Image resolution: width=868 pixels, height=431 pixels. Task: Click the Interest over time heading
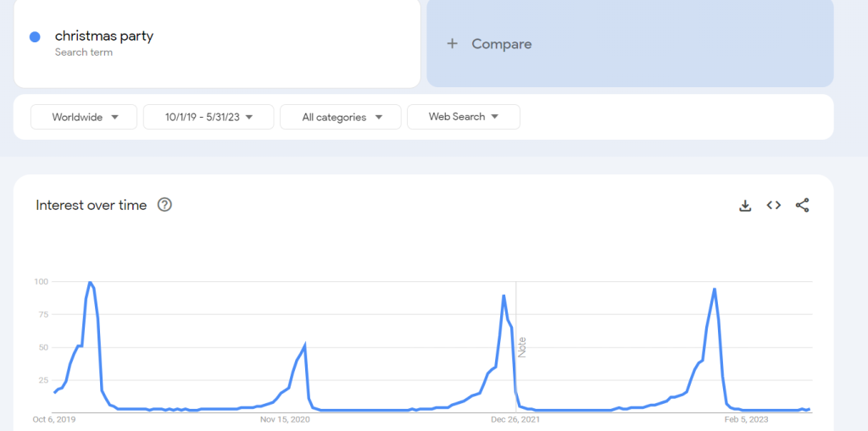[x=92, y=205]
